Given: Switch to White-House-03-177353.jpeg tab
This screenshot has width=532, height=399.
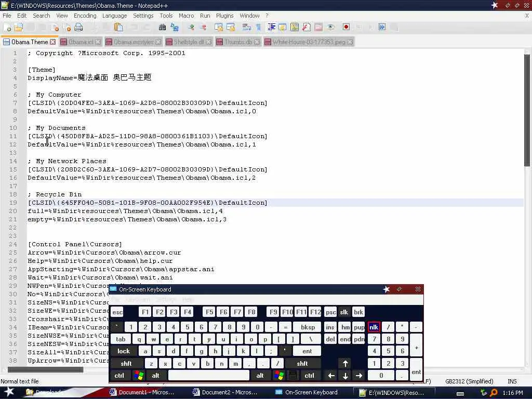Looking at the screenshot, I should 309,42.
